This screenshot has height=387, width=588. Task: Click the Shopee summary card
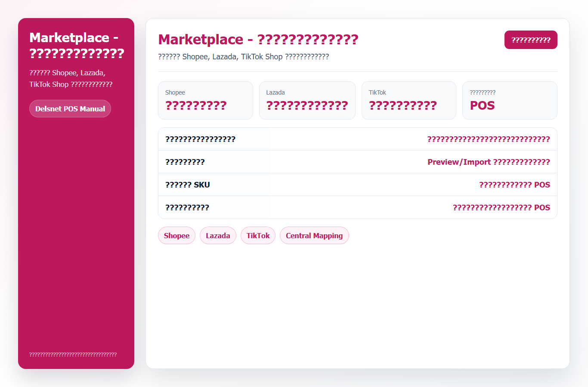coord(205,100)
